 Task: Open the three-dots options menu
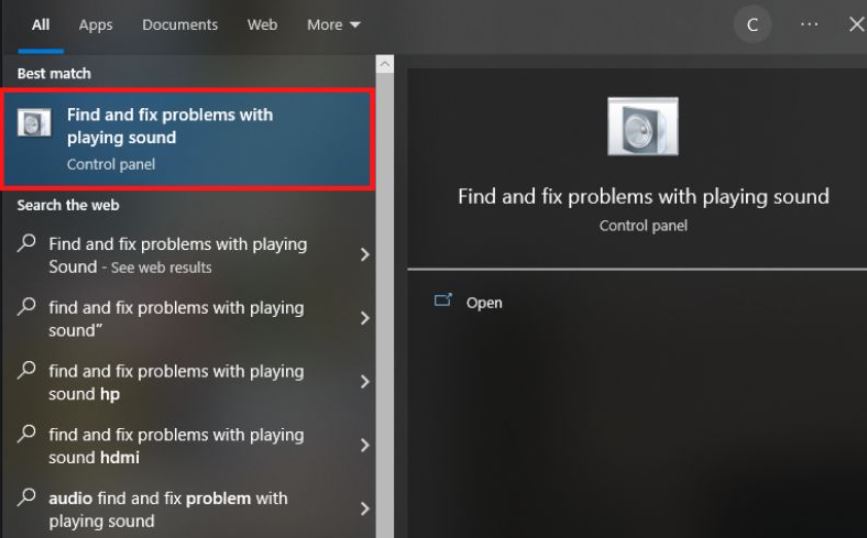coord(809,24)
